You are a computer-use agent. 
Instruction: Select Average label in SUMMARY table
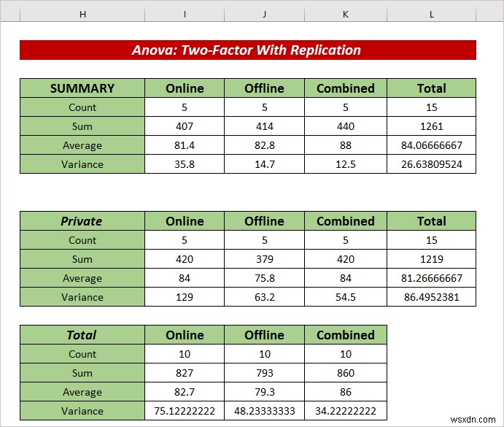point(82,145)
